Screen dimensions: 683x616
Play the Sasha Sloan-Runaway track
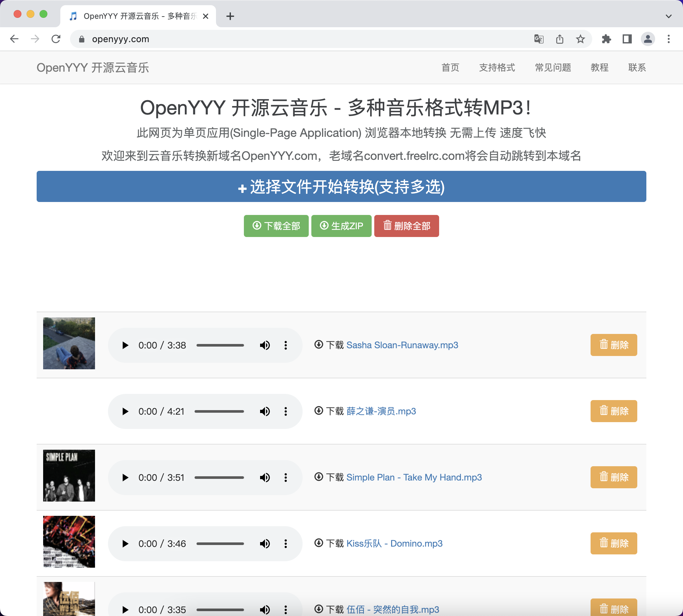(x=125, y=345)
